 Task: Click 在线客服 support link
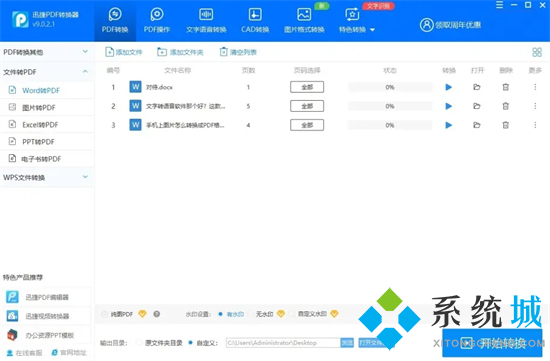tap(25, 353)
